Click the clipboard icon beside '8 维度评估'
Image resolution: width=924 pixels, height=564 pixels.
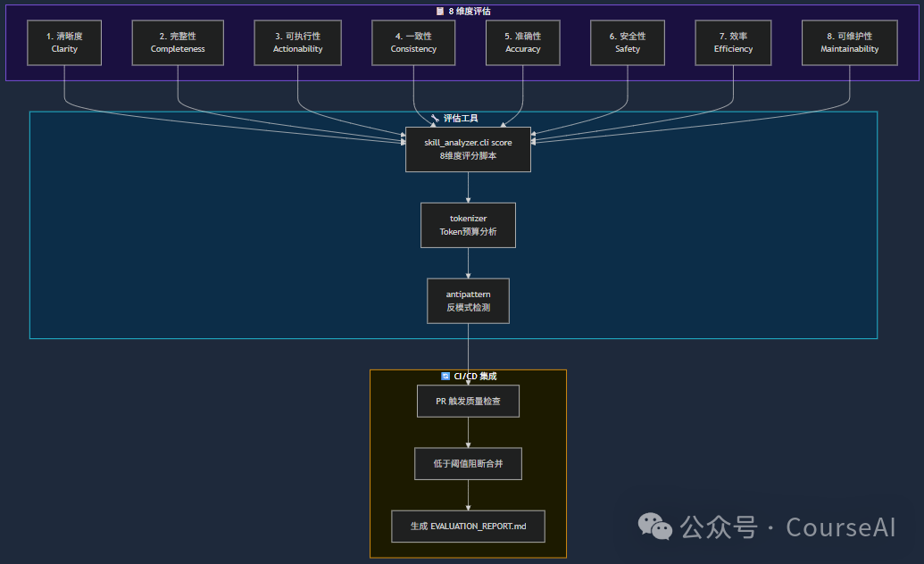(439, 12)
